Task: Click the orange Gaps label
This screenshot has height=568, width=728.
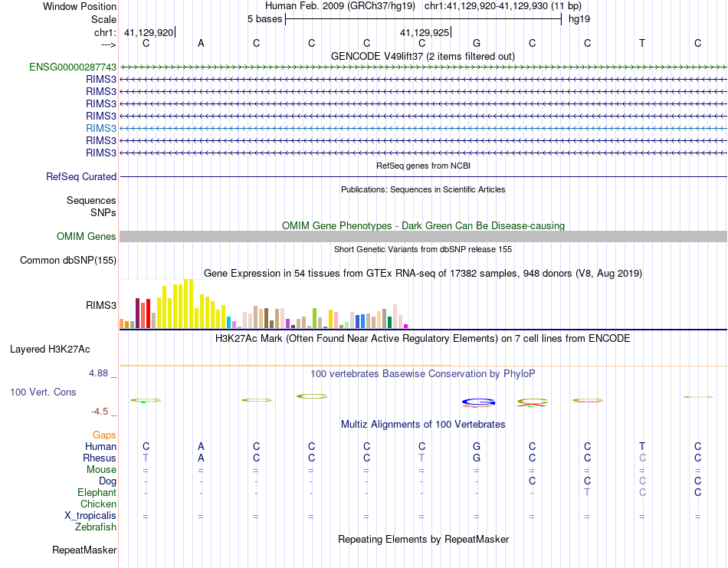Action: 104,435
